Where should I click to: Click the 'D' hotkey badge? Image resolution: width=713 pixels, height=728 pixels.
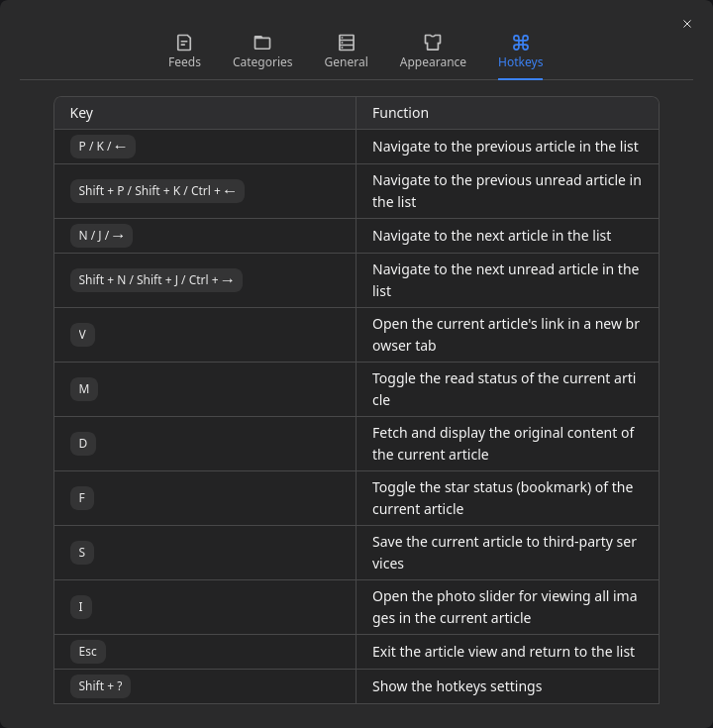[83, 444]
